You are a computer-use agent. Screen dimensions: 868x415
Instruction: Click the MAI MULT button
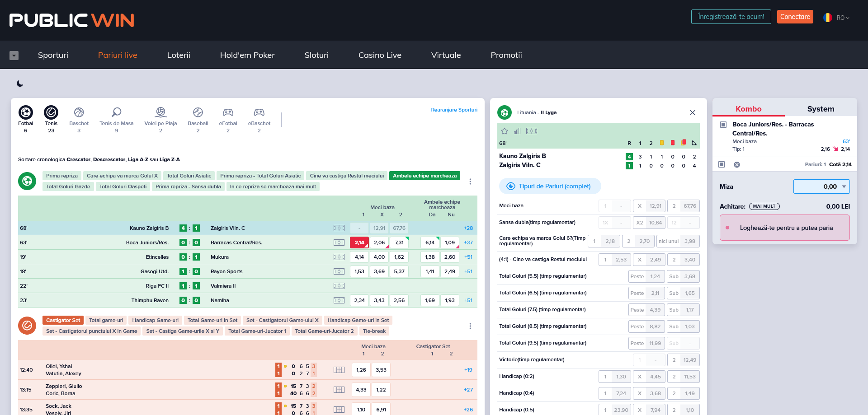[x=764, y=206]
